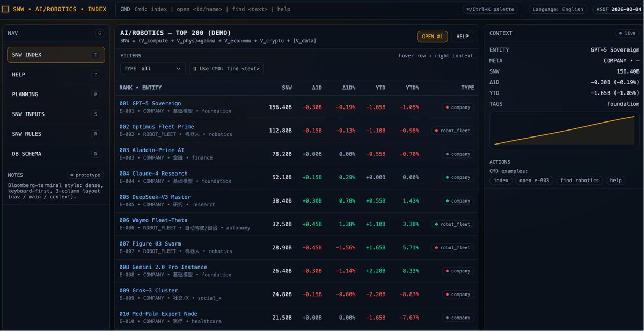Open the TYPE all dropdown filter
Viewport: 644px width, 331px height.
(x=153, y=69)
